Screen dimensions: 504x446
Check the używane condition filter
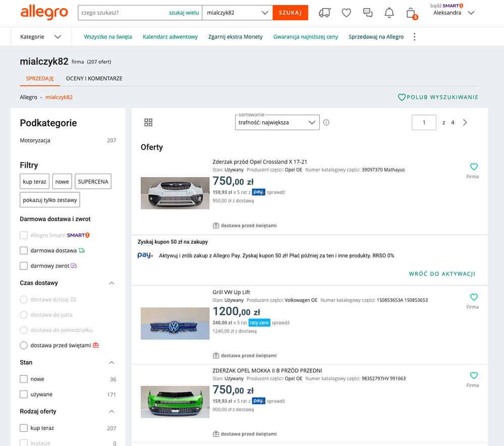24,395
